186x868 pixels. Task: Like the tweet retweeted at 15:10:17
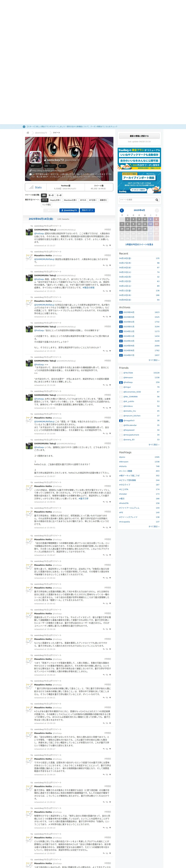[110, 265]
